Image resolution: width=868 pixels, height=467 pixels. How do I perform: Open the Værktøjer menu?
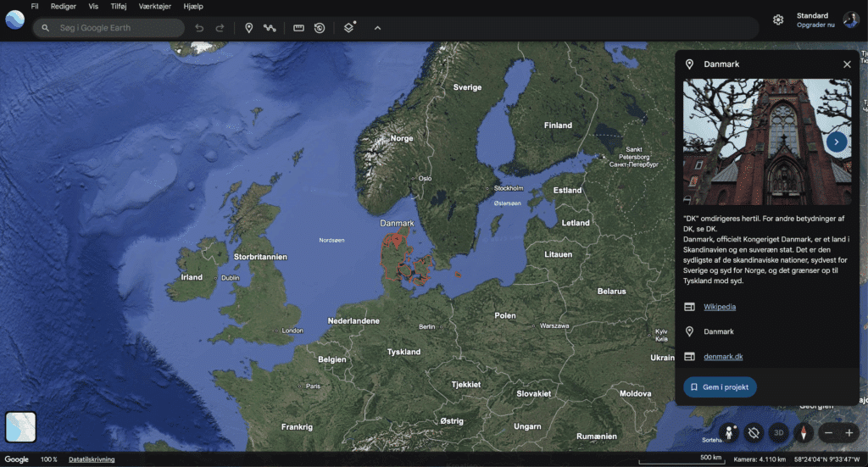pyautogui.click(x=155, y=6)
